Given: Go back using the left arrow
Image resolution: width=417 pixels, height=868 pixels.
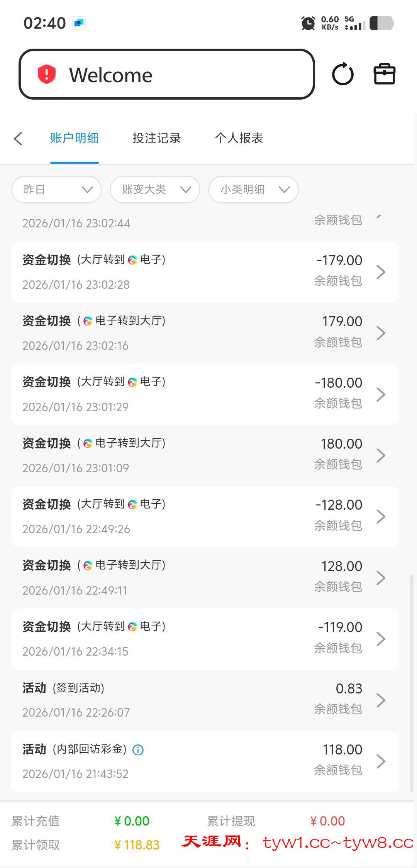Looking at the screenshot, I should pos(18,138).
